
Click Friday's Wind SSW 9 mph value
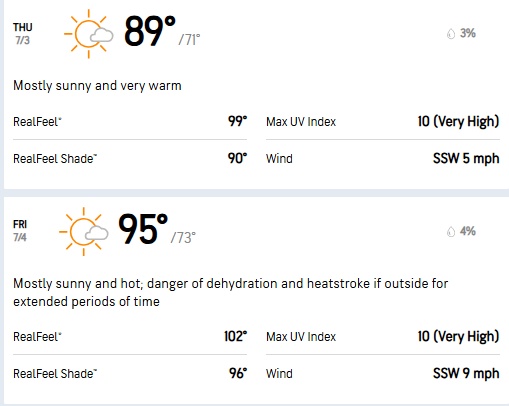(466, 373)
